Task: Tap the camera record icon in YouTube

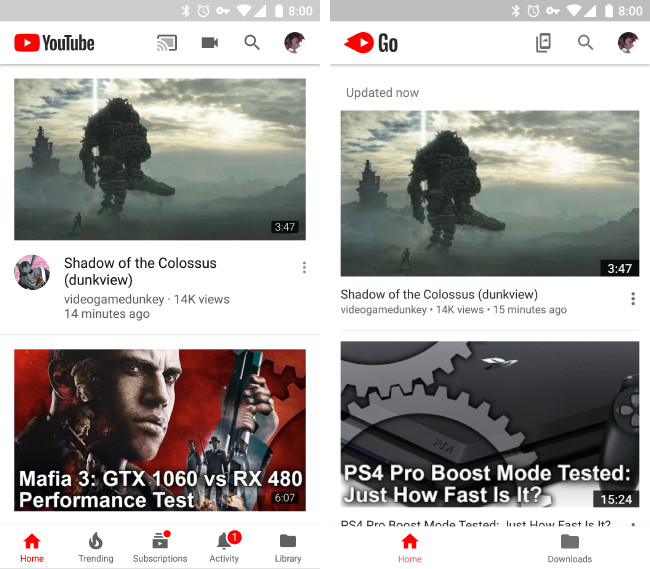Action: 210,43
